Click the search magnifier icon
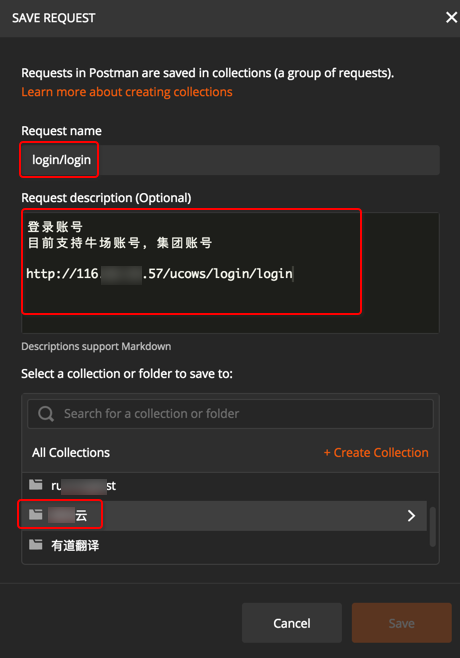Image resolution: width=460 pixels, height=658 pixels. click(x=45, y=414)
